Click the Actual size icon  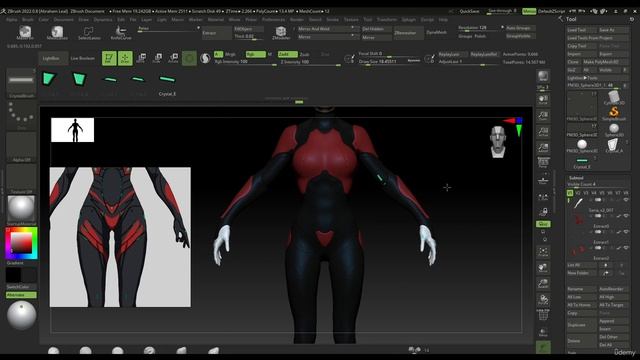point(543,132)
